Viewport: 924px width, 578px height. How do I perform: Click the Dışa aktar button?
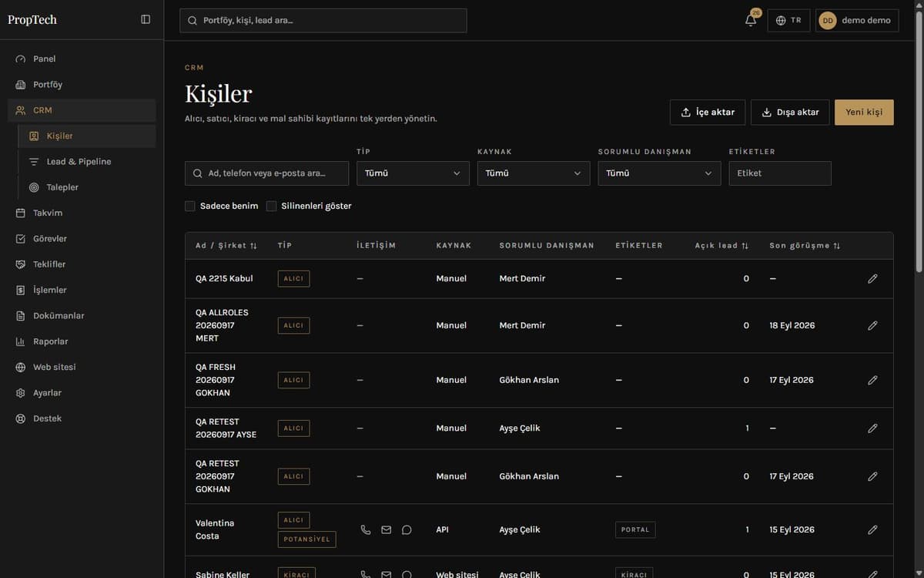790,112
